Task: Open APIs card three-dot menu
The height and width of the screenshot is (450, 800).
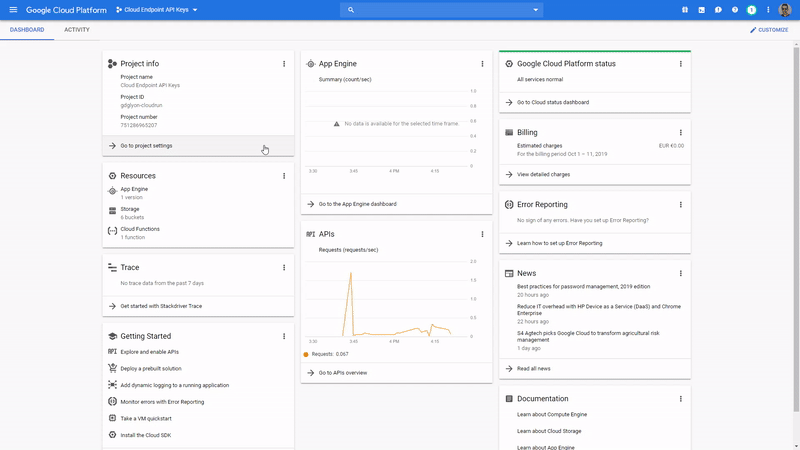Action: click(x=482, y=234)
